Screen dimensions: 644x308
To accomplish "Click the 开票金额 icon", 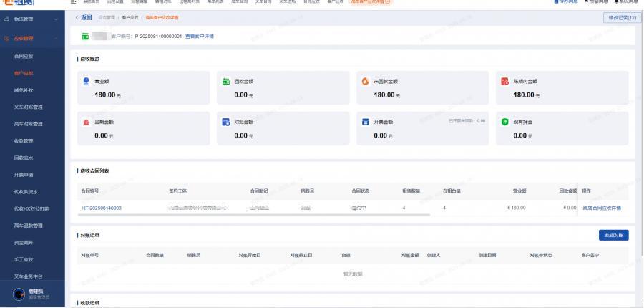I will click(x=365, y=122).
